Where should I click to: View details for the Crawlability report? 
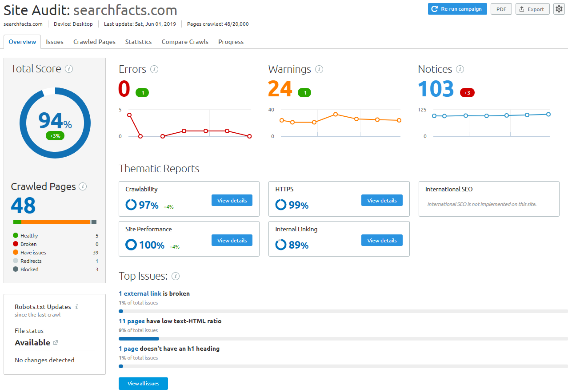(x=232, y=201)
